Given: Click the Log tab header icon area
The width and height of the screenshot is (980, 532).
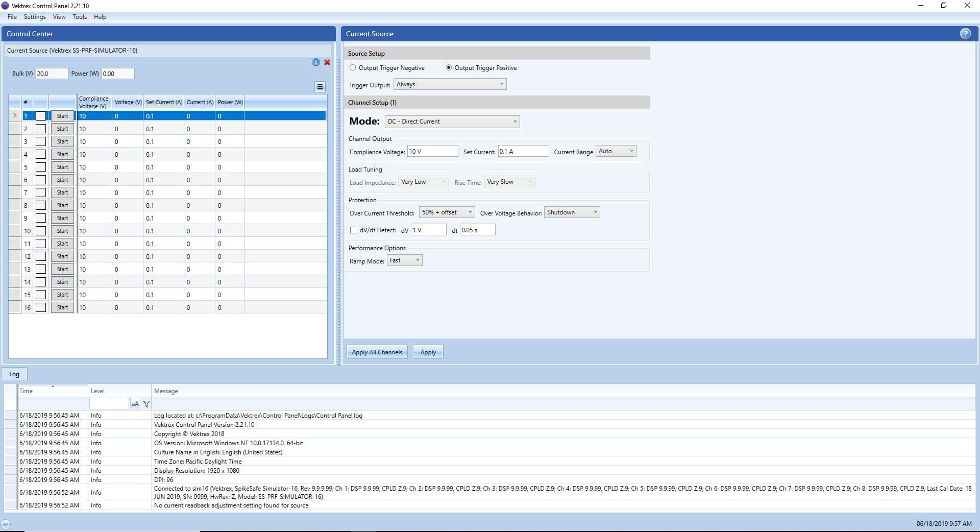Looking at the screenshot, I should click(14, 374).
